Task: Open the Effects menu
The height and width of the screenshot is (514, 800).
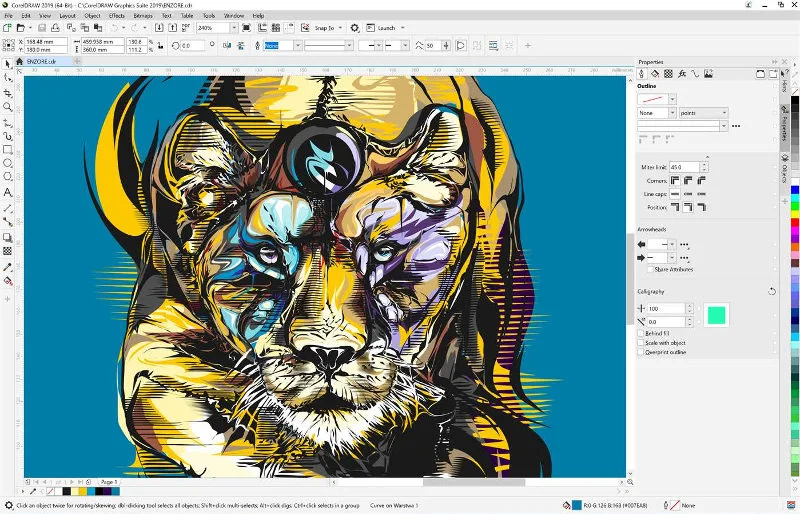Action: [x=117, y=16]
